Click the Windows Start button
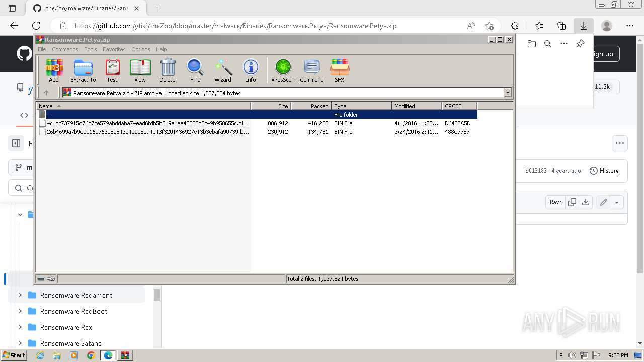The height and width of the screenshot is (362, 644). 14,355
